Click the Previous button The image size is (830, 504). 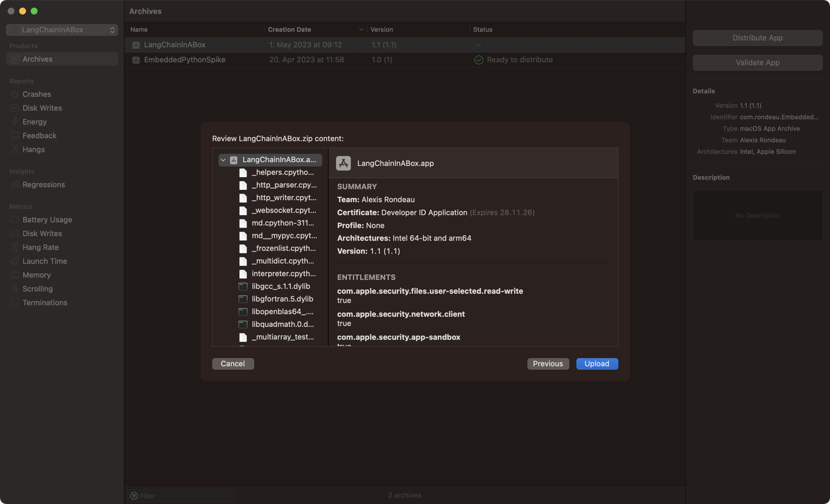point(548,364)
